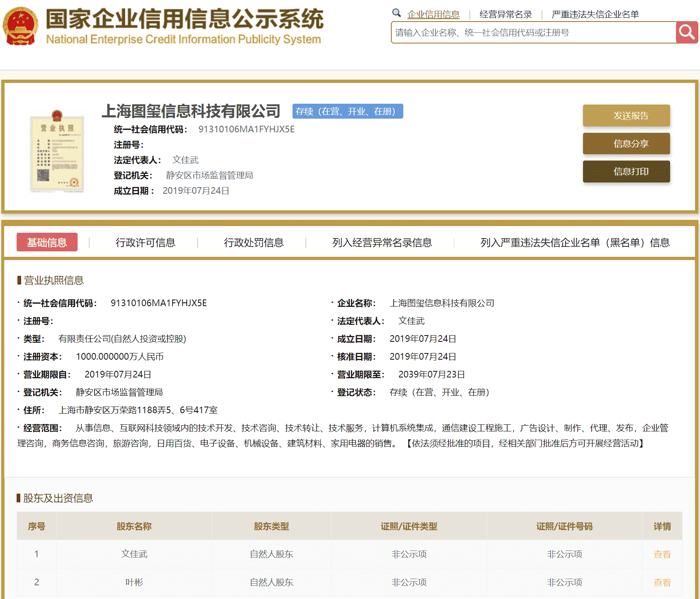Click shareholder name 文佳武 in the table

click(134, 554)
